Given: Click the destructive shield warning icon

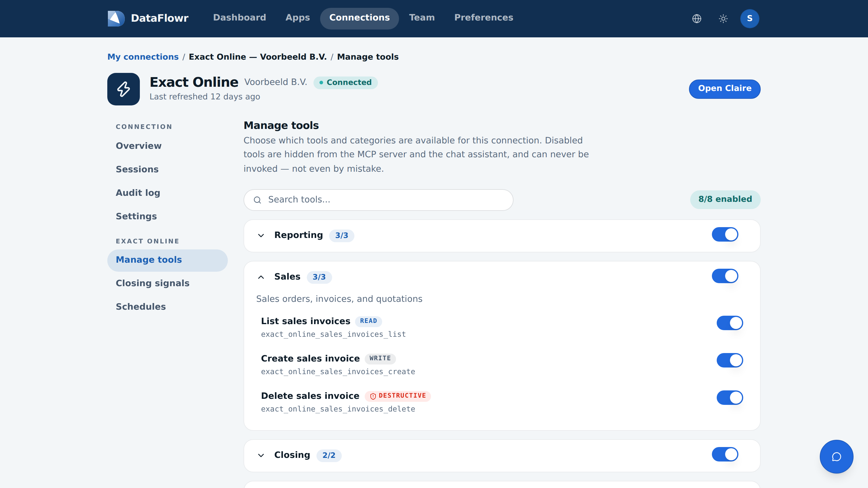Looking at the screenshot, I should point(373,396).
